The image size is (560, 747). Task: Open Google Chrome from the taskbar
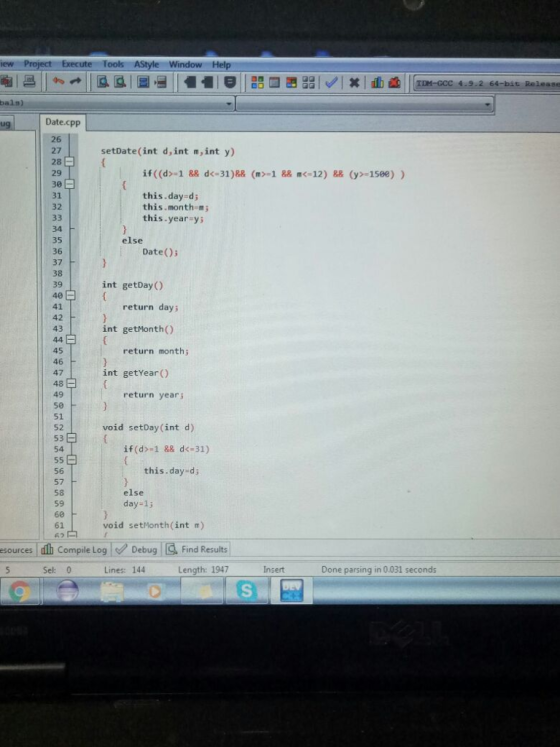pyautogui.click(x=19, y=591)
